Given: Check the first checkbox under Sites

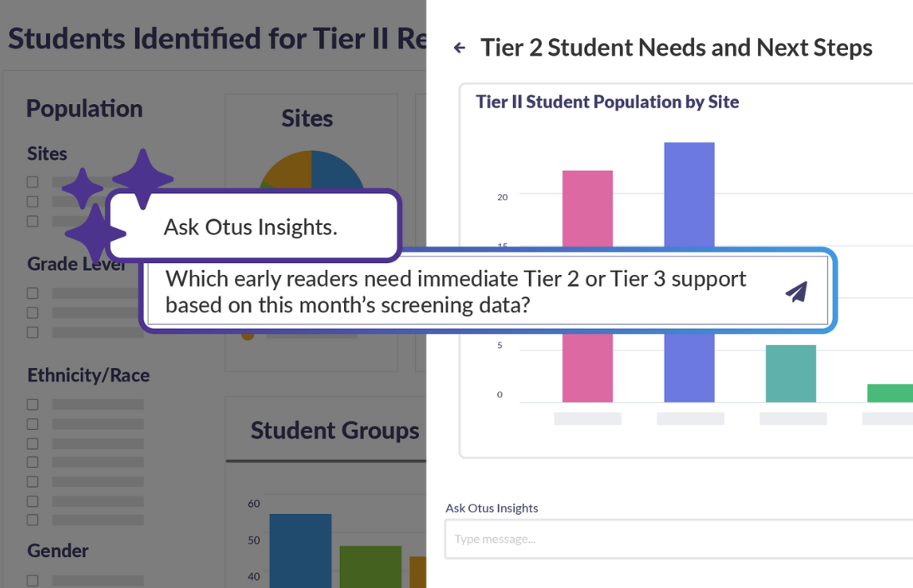Looking at the screenshot, I should (32, 182).
